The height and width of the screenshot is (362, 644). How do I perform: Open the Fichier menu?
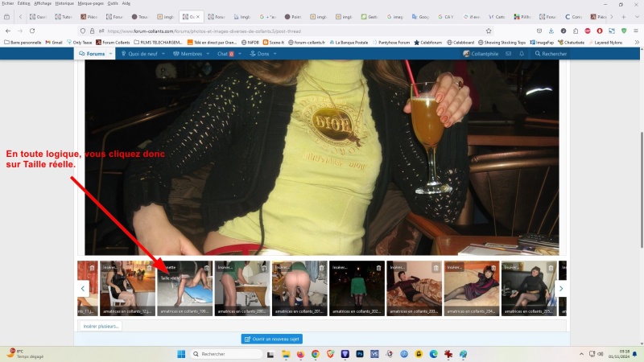click(x=7, y=3)
